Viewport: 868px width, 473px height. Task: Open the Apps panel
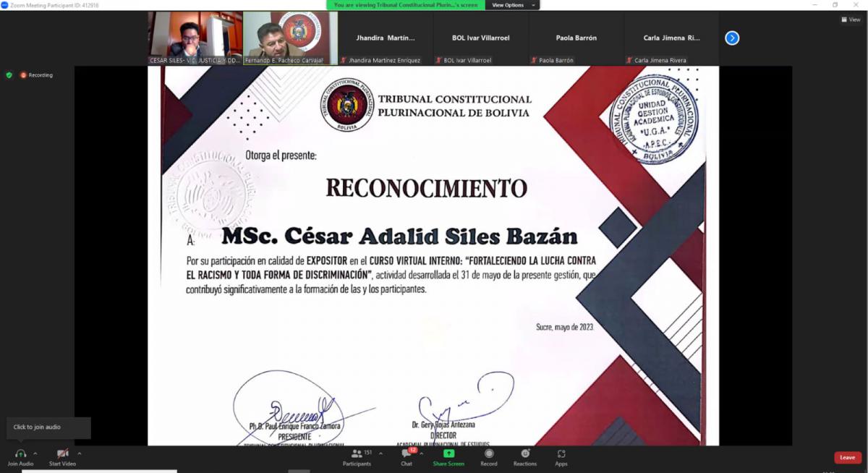pyautogui.click(x=561, y=453)
